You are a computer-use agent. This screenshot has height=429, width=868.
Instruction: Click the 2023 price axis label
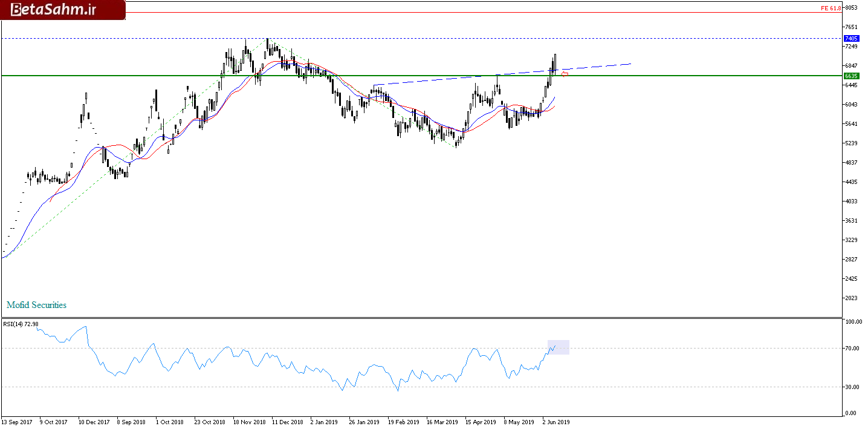pyautogui.click(x=852, y=298)
